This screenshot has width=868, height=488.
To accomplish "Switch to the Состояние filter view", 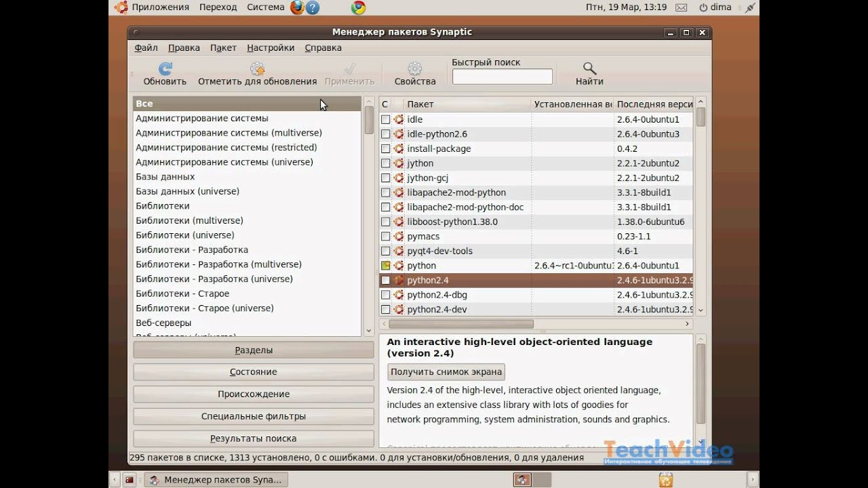I will point(254,372).
